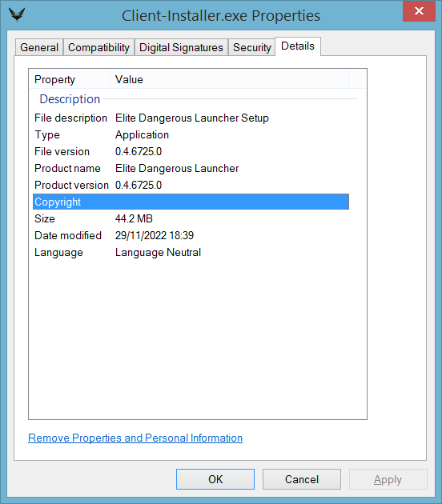Click the Value column header
This screenshot has height=504, width=442.
pos(229,79)
